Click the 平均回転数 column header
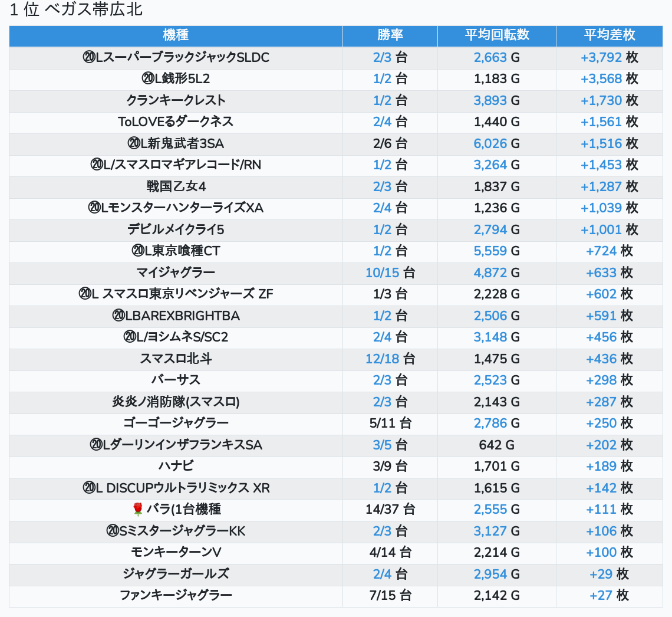The height and width of the screenshot is (617, 672). pyautogui.click(x=496, y=35)
